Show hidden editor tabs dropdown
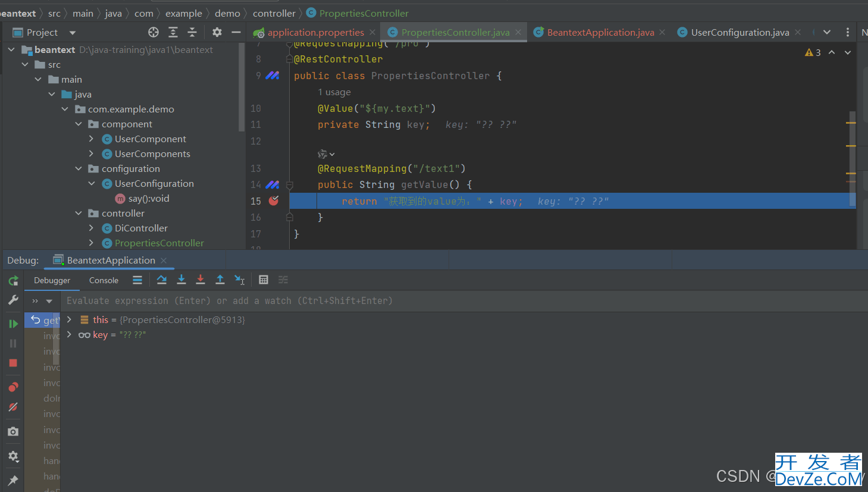The image size is (868, 492). pos(827,32)
